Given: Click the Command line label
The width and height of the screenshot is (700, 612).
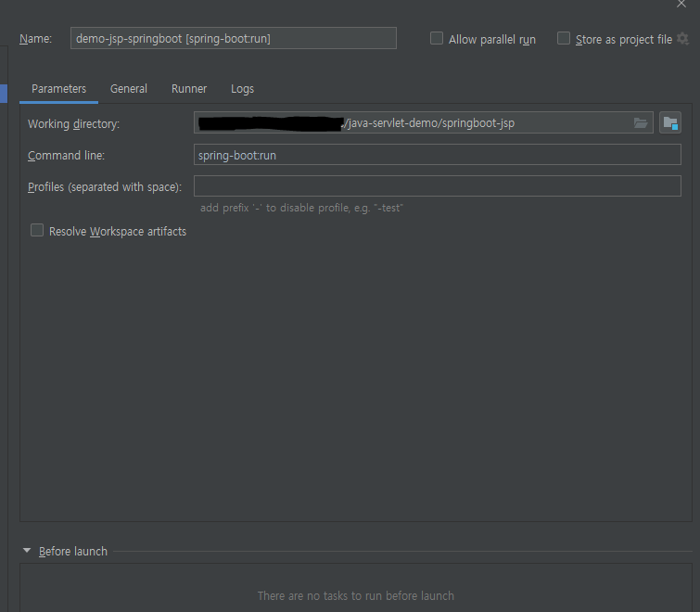Looking at the screenshot, I should [66, 156].
